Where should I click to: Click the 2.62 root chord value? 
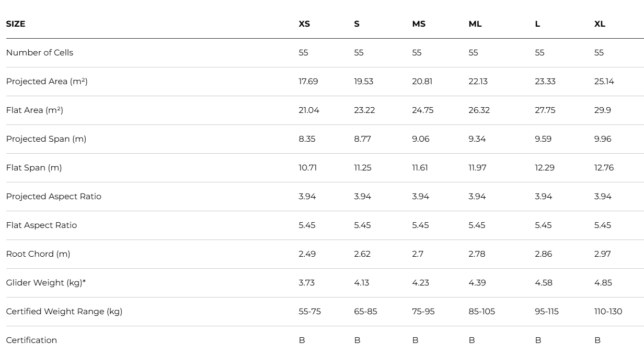[362, 254]
